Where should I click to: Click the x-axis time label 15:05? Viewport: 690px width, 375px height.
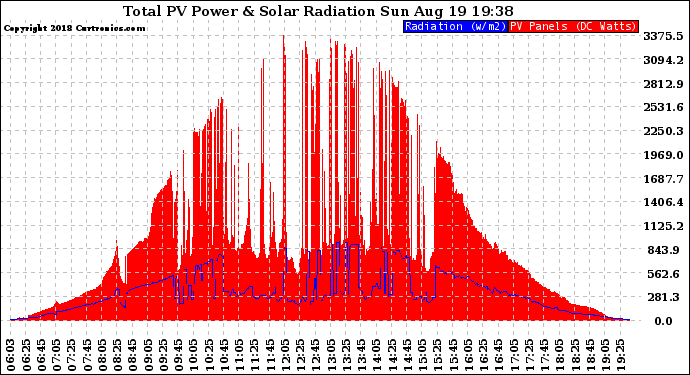(x=422, y=355)
